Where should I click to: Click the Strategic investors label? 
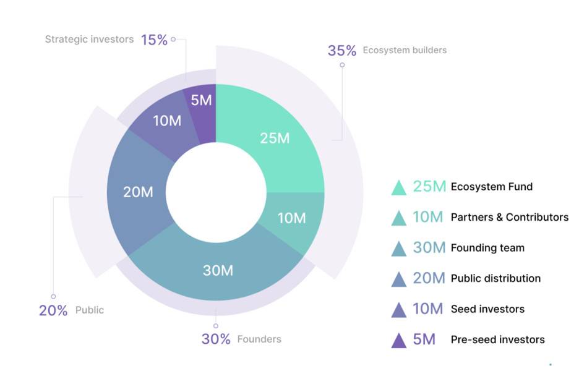tap(89, 39)
